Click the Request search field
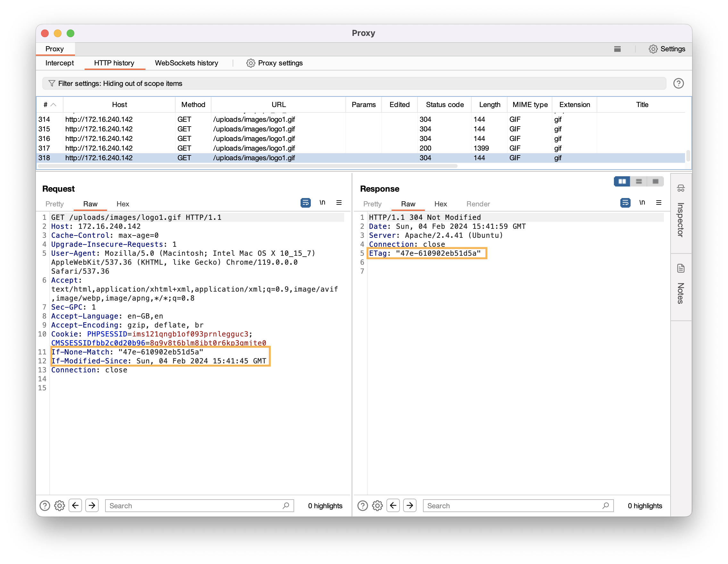 tap(199, 506)
